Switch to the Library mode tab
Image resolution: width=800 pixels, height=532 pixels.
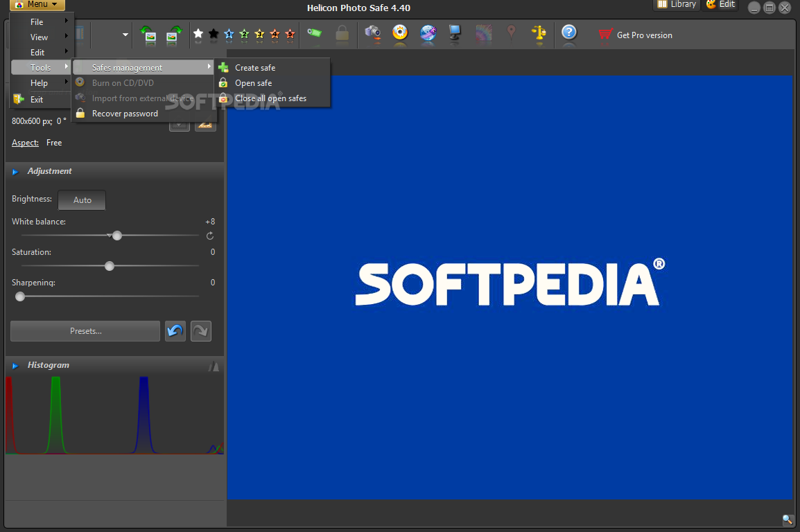(x=677, y=5)
